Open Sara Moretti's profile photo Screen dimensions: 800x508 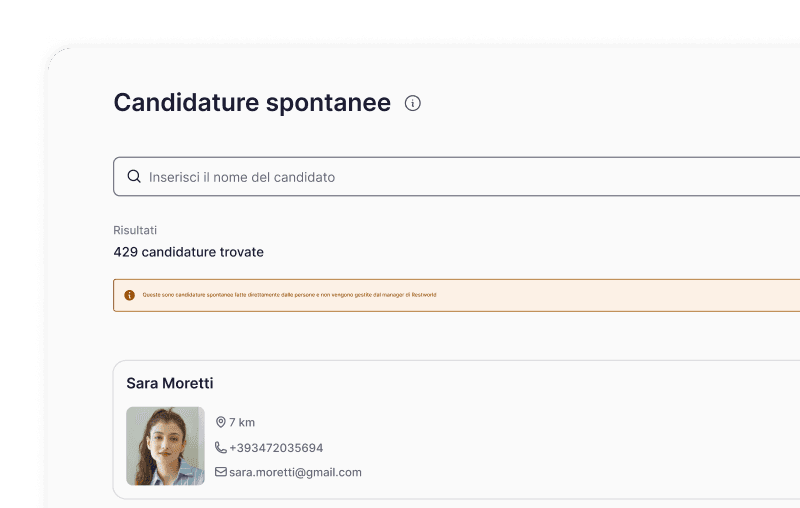(x=165, y=446)
